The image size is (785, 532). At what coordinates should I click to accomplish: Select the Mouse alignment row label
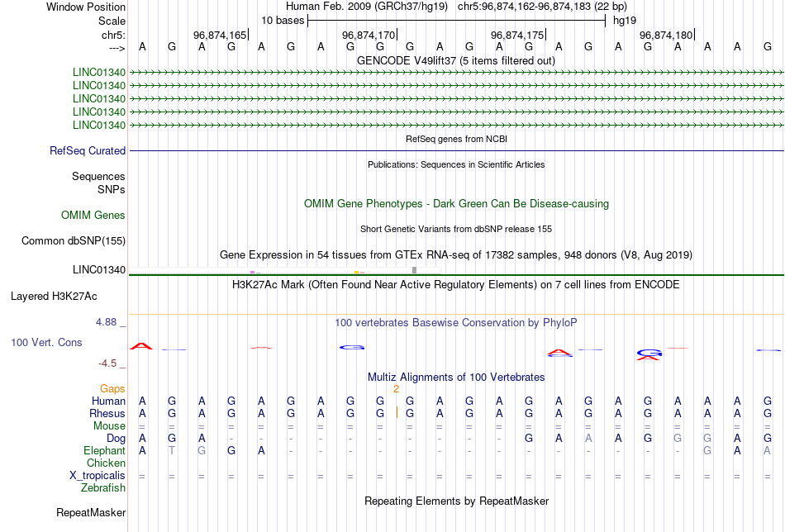click(x=109, y=426)
